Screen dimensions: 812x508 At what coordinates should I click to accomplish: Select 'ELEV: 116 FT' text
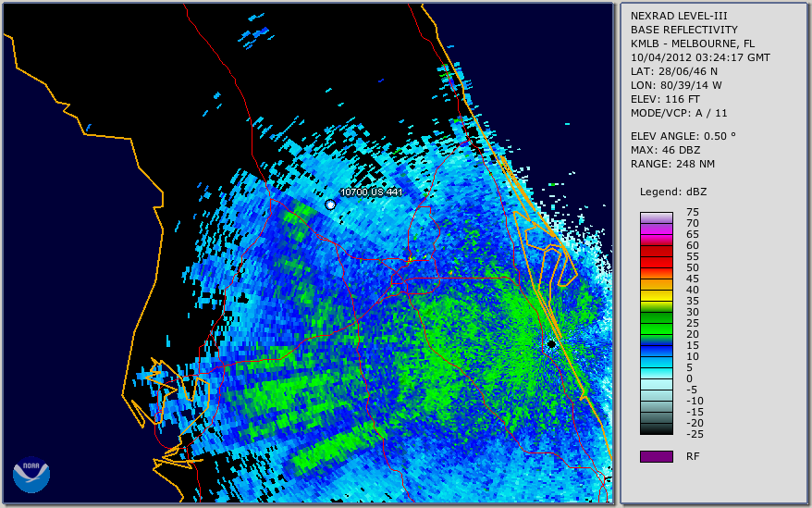tap(665, 99)
